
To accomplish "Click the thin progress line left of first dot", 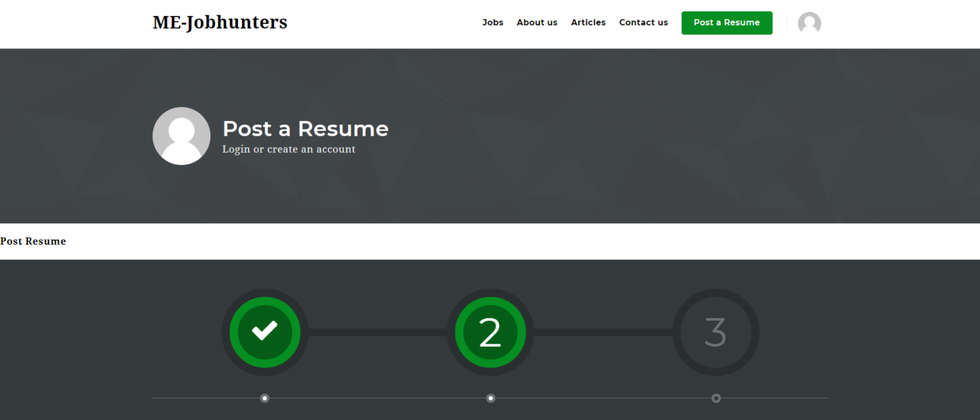I will (206, 398).
